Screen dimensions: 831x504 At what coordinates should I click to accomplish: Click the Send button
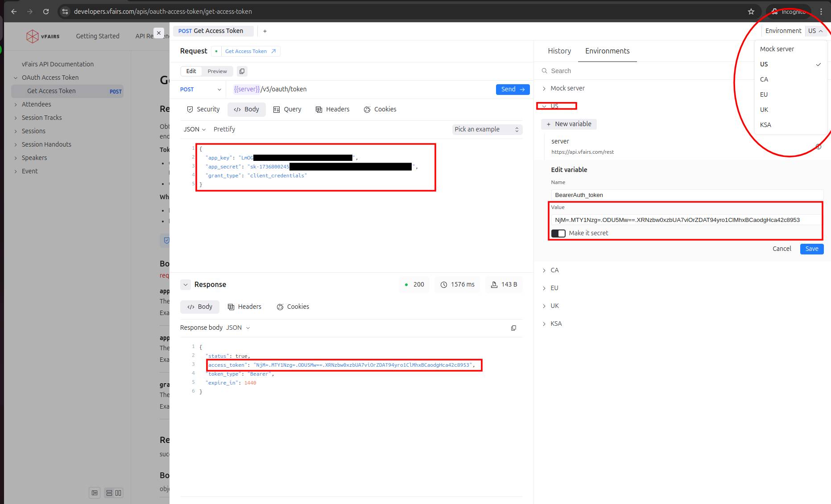tap(512, 89)
